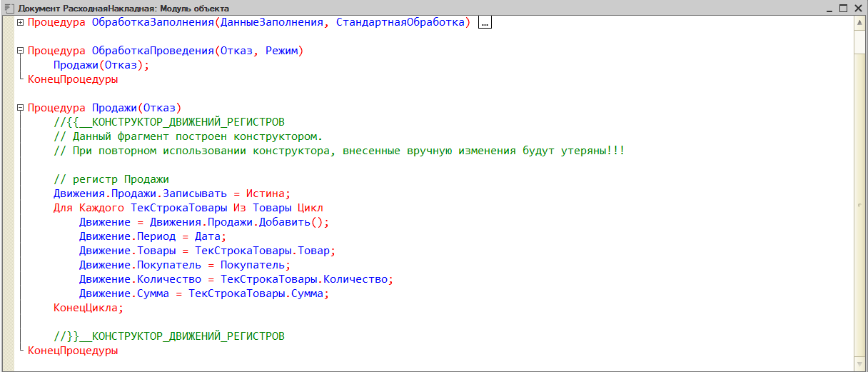Image resolution: width=868 pixels, height=372 pixels.
Task: Click the '//}}__КОНСТРУКТОР_ДВИЖЕНИЙ_РЕГИСТРОВ' closing comment
Action: click(x=169, y=336)
